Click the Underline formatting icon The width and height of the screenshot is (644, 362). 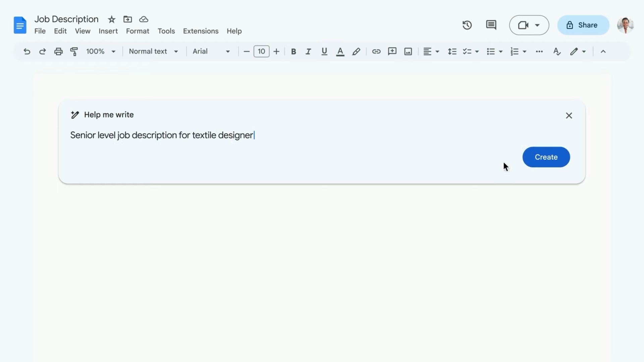point(324,51)
